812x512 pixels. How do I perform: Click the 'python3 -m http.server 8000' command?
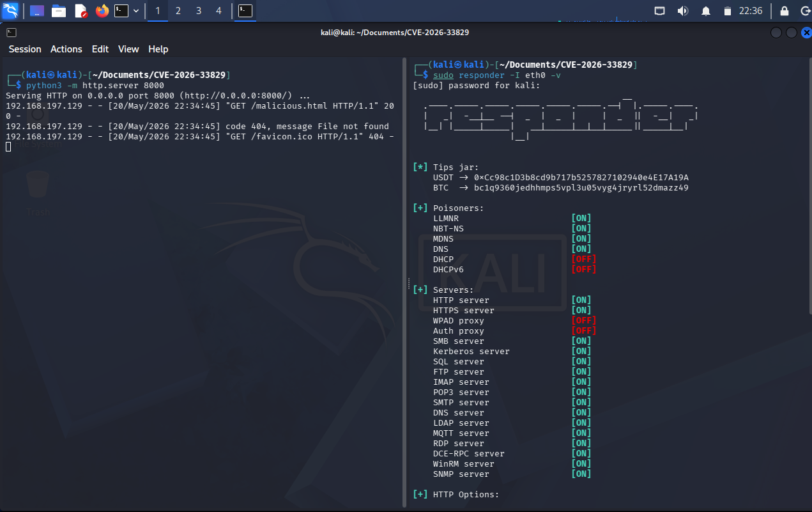tap(95, 85)
